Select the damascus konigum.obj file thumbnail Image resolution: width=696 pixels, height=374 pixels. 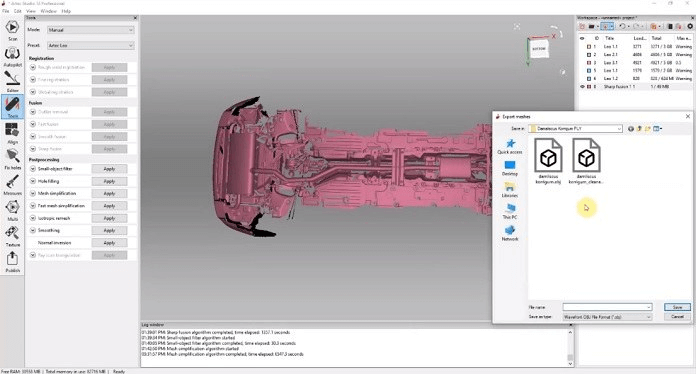pyautogui.click(x=548, y=161)
